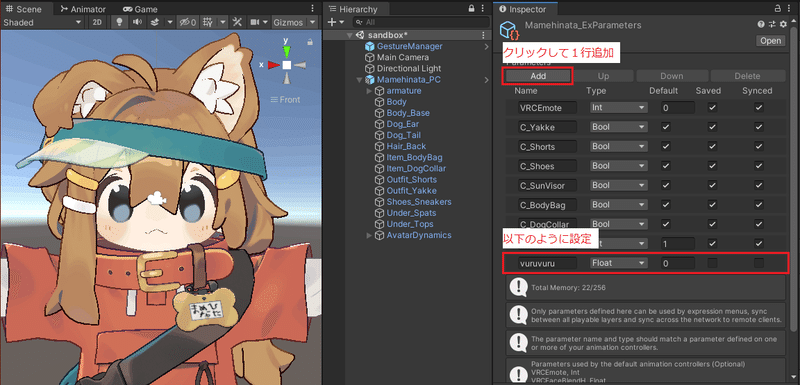Collapse Mamehinata_PC hierarchy node
800x385 pixels.
pyautogui.click(x=359, y=80)
